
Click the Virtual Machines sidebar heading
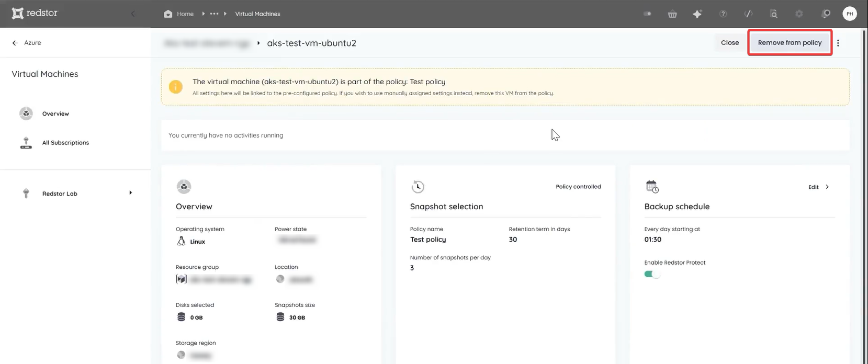[x=45, y=74]
